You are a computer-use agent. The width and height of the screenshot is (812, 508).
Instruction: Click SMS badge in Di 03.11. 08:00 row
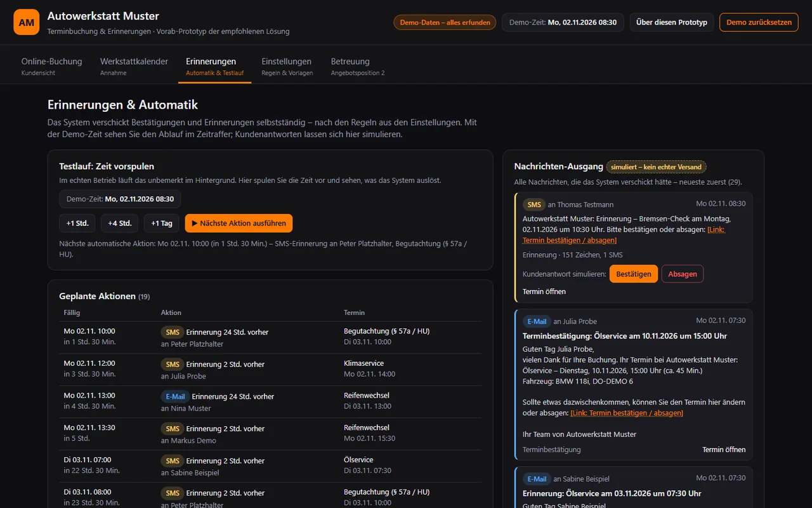click(173, 493)
